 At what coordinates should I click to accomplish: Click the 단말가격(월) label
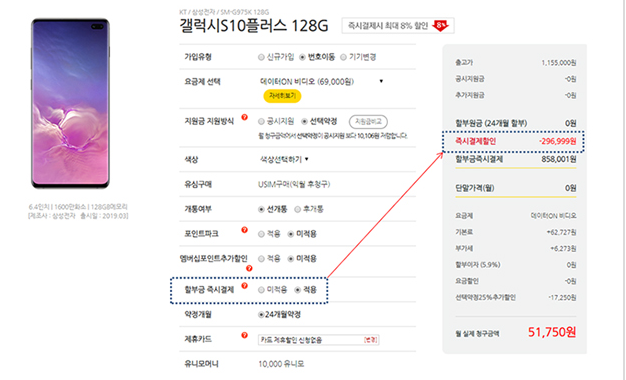[475, 188]
